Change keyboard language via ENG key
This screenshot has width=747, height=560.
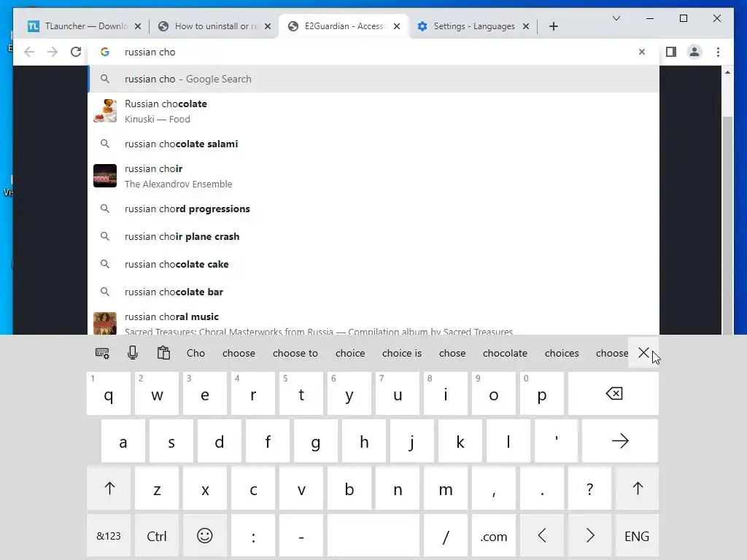638,536
